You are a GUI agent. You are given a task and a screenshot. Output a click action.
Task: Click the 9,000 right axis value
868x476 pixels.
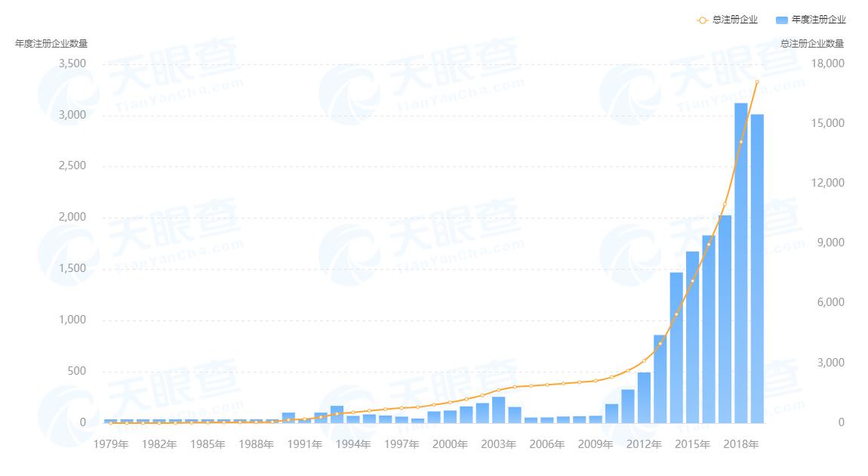tap(831, 243)
